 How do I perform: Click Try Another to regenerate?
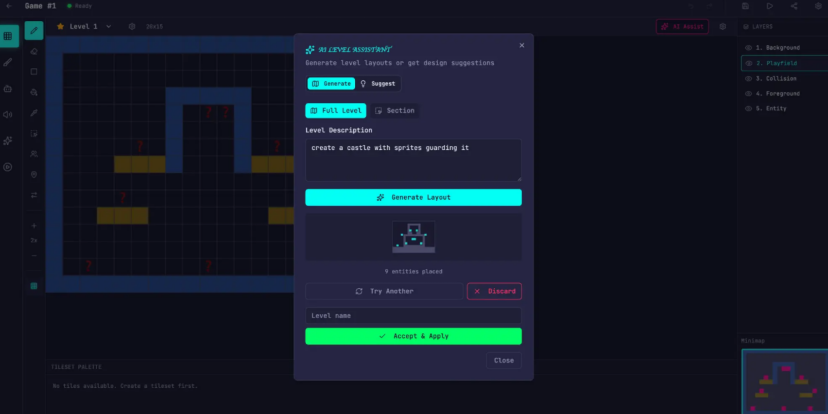click(383, 291)
